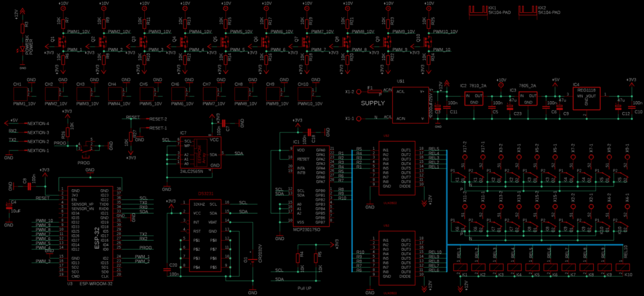Click the SUPPLY label
Image resolution: width=644 pixels, height=296 pixels.
click(x=373, y=104)
